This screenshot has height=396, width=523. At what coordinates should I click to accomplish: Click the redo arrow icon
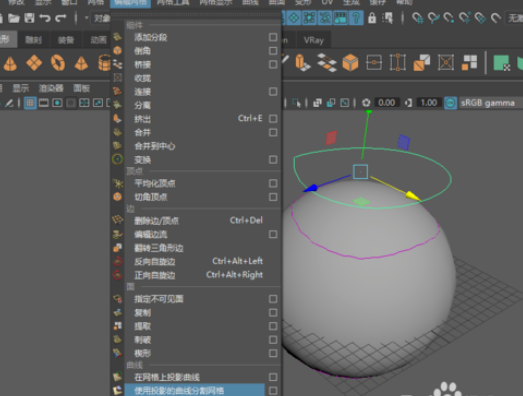(x=61, y=18)
